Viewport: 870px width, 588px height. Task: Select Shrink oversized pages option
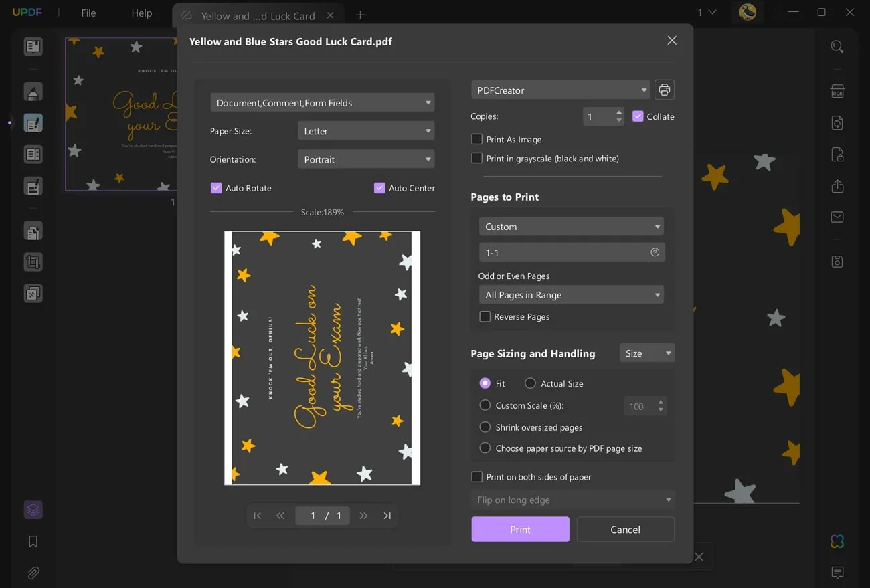pyautogui.click(x=485, y=427)
